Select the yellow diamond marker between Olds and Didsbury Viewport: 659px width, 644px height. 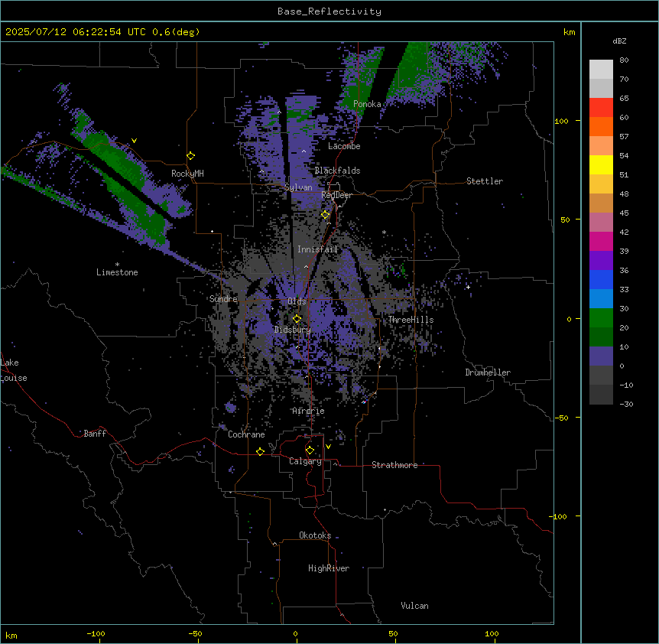coord(297,319)
